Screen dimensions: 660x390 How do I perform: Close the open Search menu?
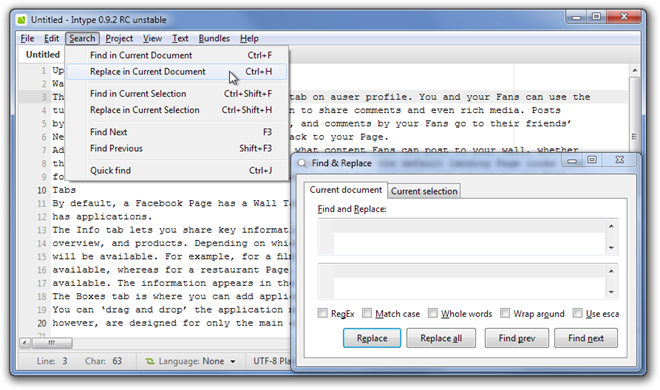[x=82, y=39]
